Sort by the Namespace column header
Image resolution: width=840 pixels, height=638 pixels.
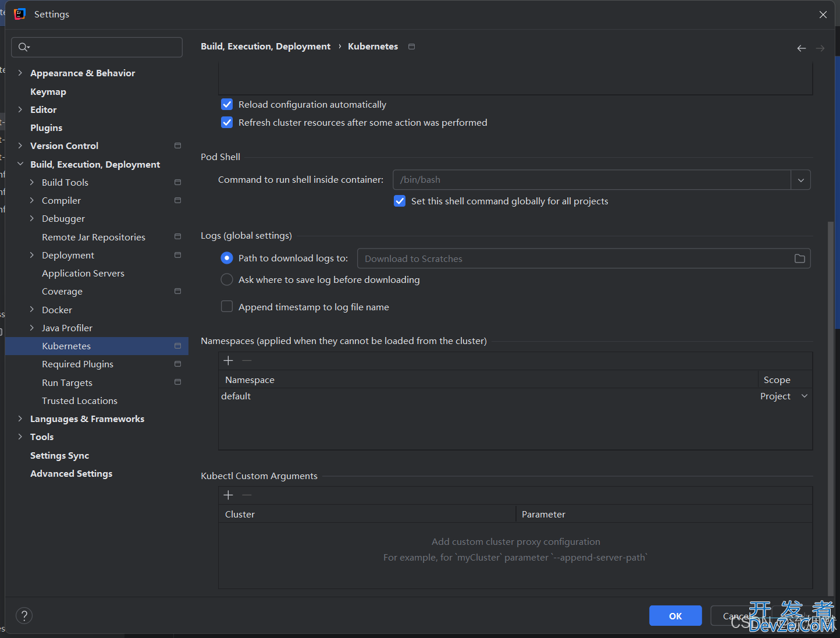[x=489, y=380]
